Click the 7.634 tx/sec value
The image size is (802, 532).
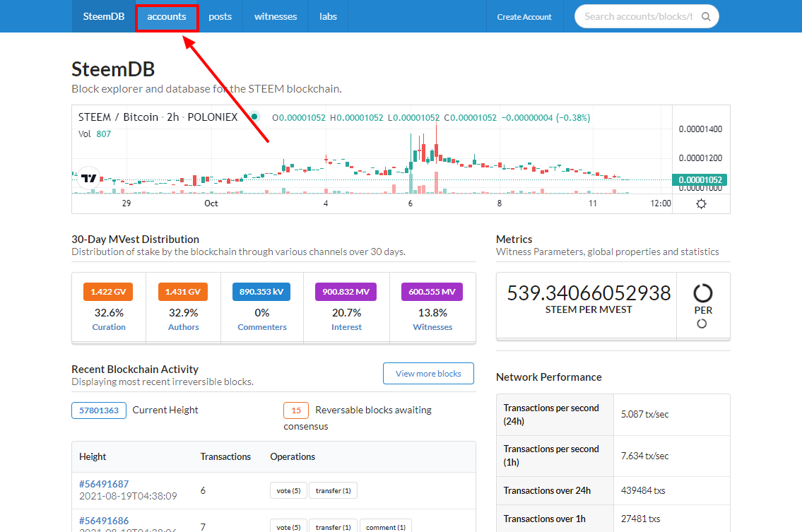[x=644, y=456]
